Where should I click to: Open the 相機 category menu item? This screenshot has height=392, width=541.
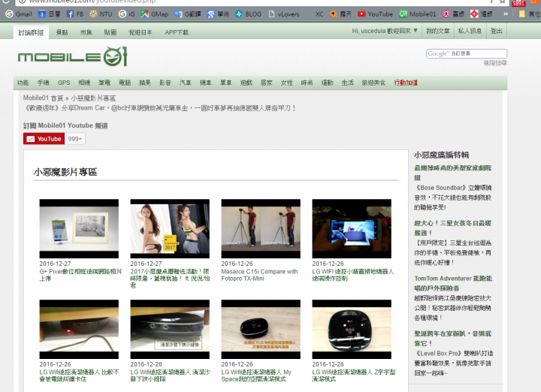coord(84,83)
